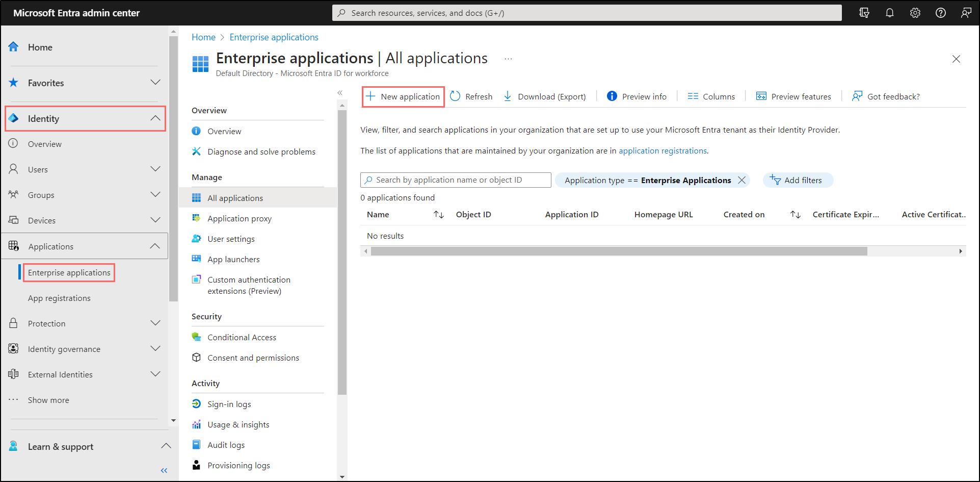This screenshot has width=980, height=482.
Task: Click the Preview info blue icon
Action: (612, 96)
